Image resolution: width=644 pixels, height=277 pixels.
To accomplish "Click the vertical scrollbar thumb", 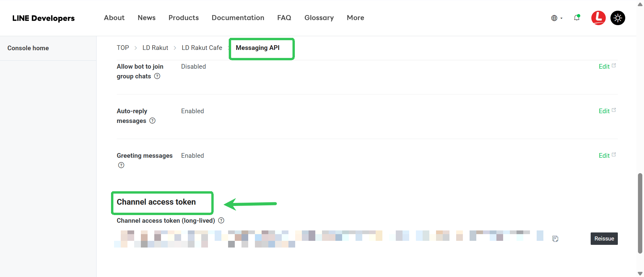I will pos(640,213).
